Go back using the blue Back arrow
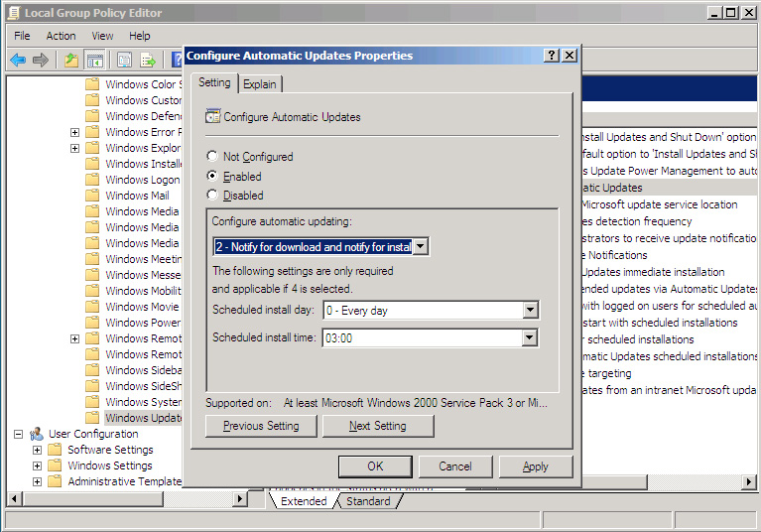This screenshot has width=761, height=532. pyautogui.click(x=18, y=61)
